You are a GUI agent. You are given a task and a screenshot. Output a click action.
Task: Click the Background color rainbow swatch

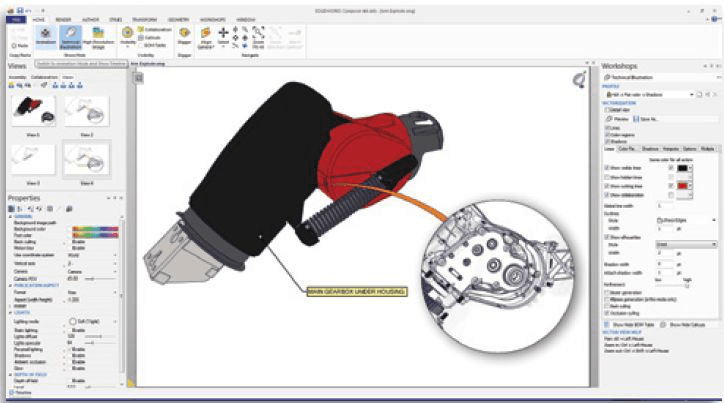tap(95, 229)
